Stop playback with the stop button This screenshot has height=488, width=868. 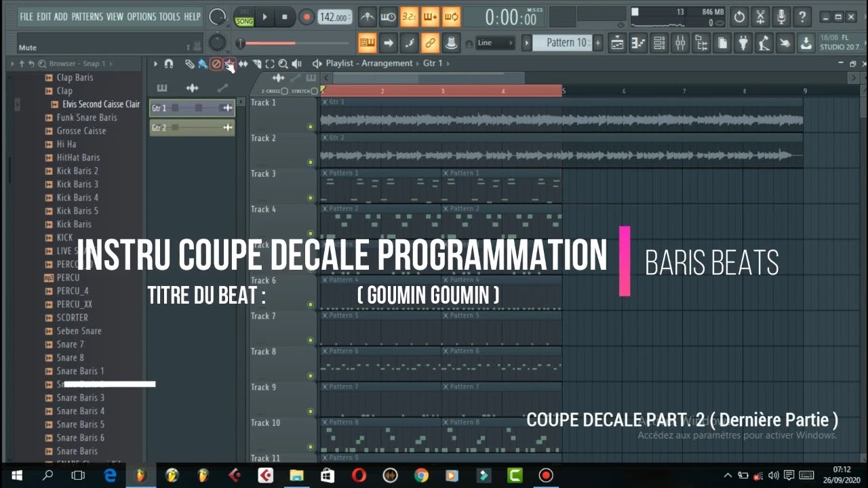coord(284,17)
